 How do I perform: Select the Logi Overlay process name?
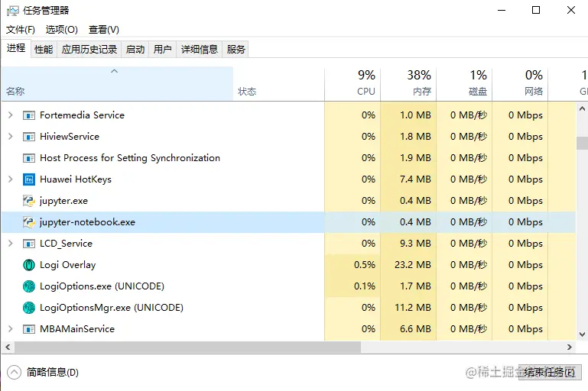click(68, 265)
